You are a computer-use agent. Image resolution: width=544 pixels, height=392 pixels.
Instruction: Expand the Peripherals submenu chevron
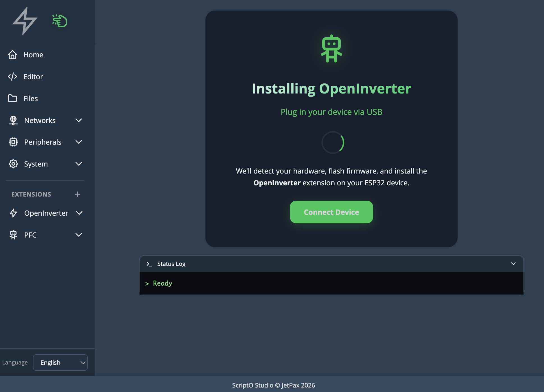[x=79, y=142]
